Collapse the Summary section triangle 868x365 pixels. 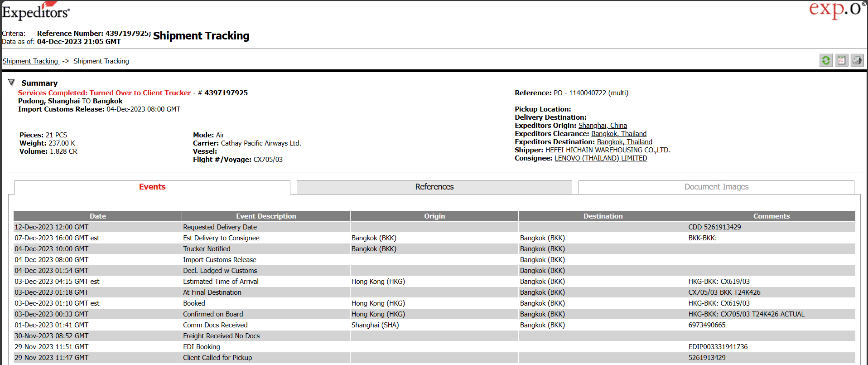[x=11, y=82]
